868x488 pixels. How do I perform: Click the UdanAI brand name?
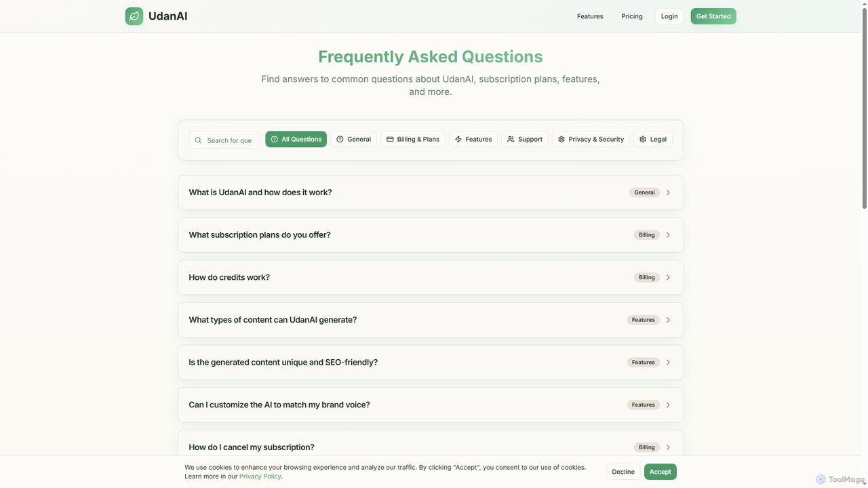168,16
